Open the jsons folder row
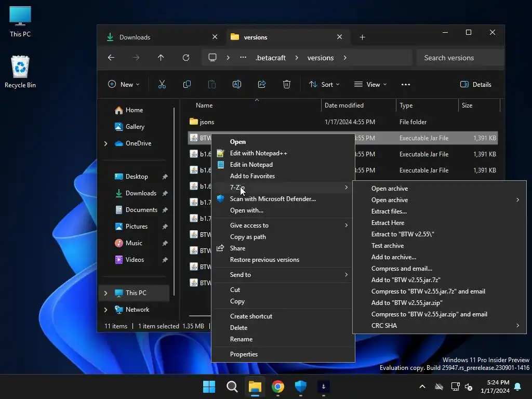 [x=343, y=122]
